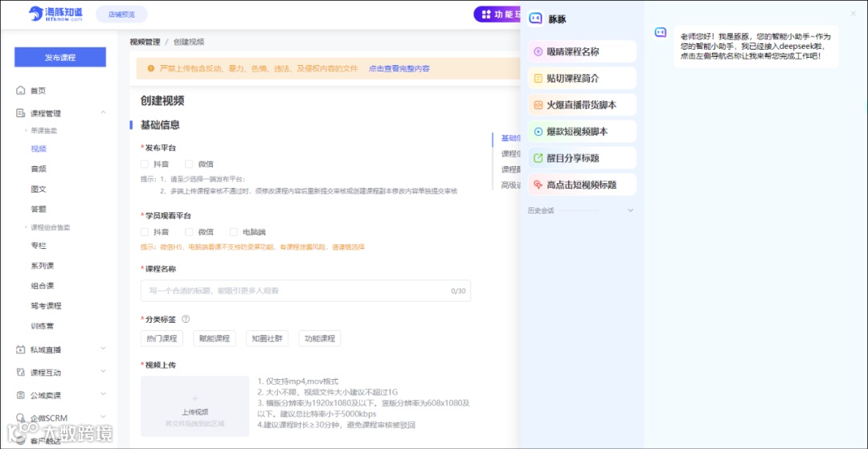Click the 私域直播 sidebar icon
The width and height of the screenshot is (868, 449).
20,349
